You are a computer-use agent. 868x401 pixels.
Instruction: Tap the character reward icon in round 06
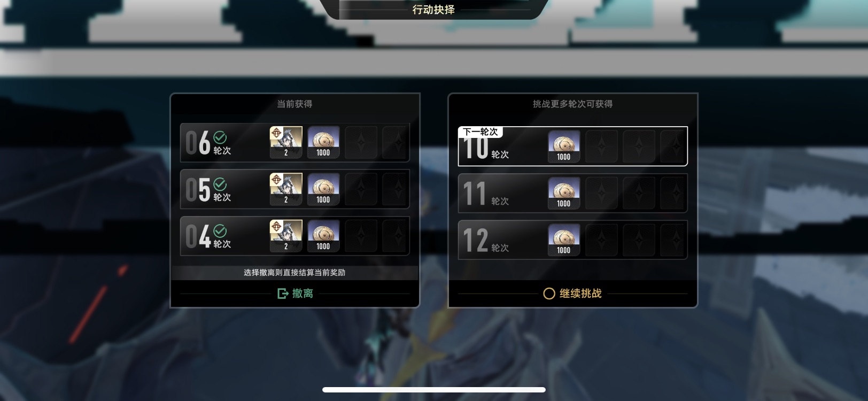[286, 142]
